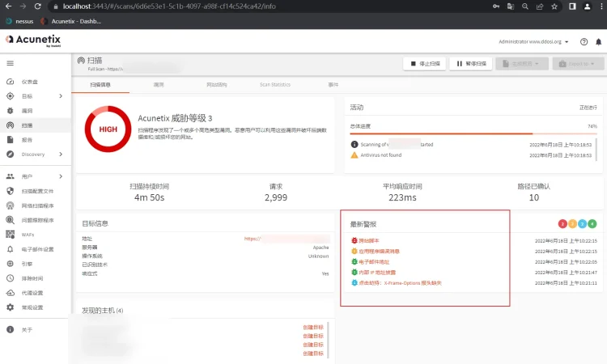Click the orange medium severity count badge
The height and width of the screenshot is (364, 607).
[572, 223]
